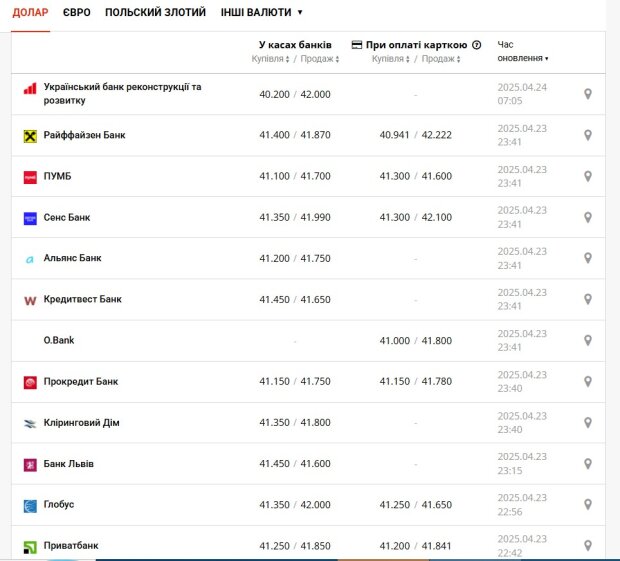This screenshot has height=561, width=620.
Task: Open Приватбанк link
Action: click(x=71, y=546)
